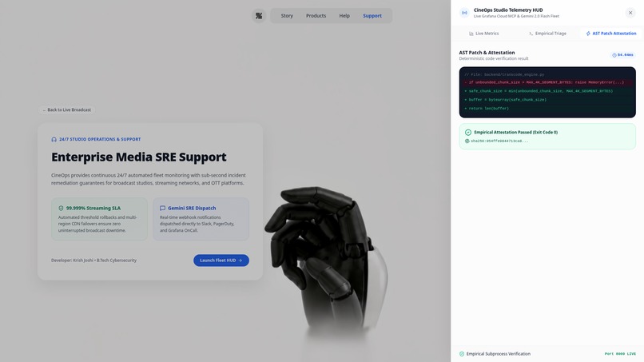Click Empirical Attestation Passed text

[516, 133]
